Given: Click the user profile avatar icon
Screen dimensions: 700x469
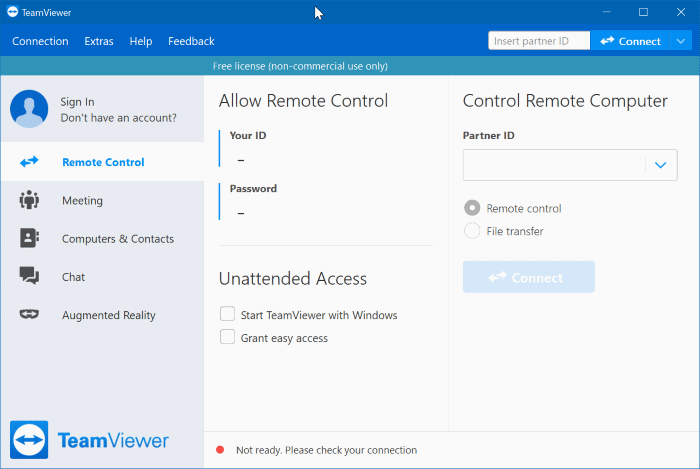Looking at the screenshot, I should pos(29,109).
